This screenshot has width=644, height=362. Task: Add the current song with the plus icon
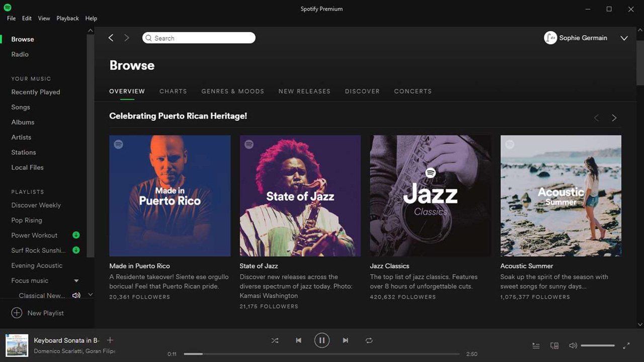coord(110,340)
